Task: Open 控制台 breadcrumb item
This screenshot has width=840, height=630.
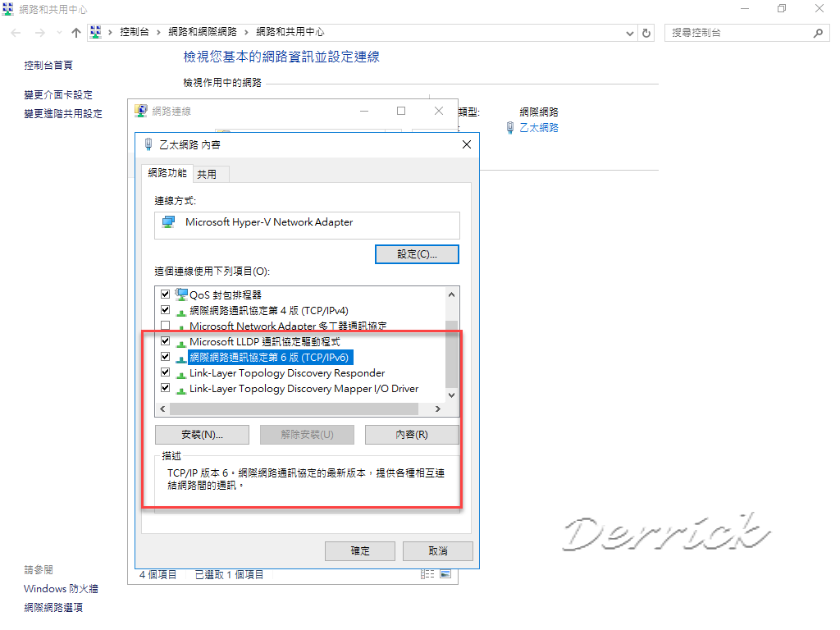Action: point(134,32)
